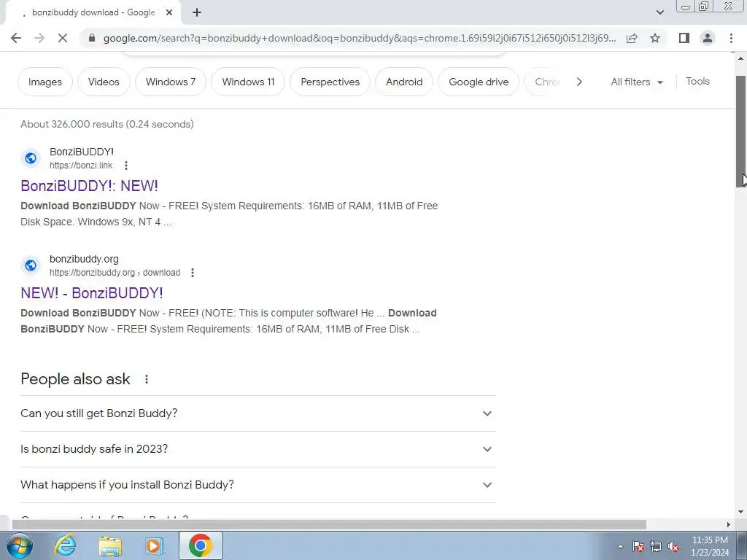Select the Windows 11 filter chip
This screenshot has width=747, height=560.
click(x=248, y=82)
